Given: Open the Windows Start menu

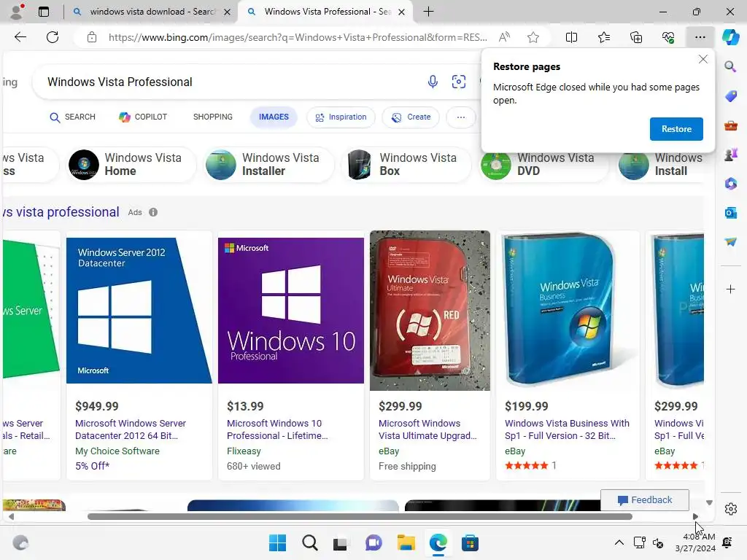Looking at the screenshot, I should point(277,542).
